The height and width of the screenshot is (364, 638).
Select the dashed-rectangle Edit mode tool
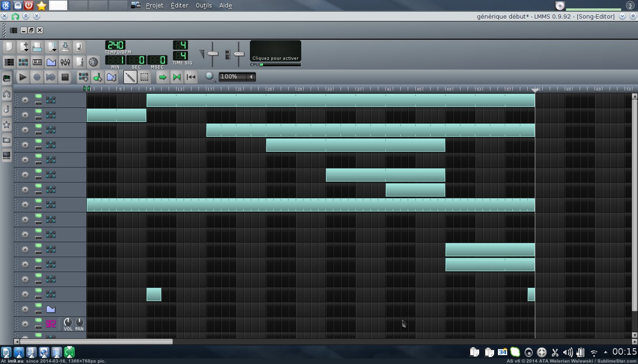click(x=144, y=77)
